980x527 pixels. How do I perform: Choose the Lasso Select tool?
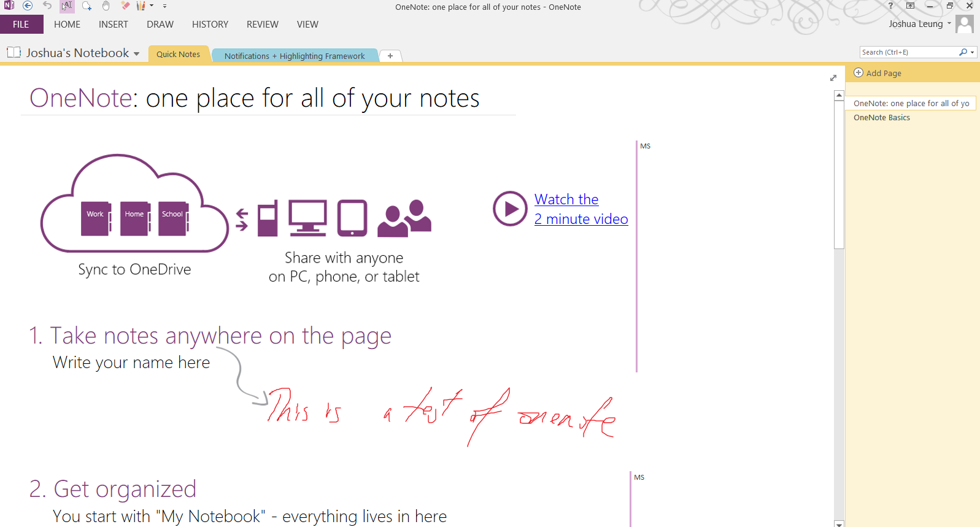[87, 6]
